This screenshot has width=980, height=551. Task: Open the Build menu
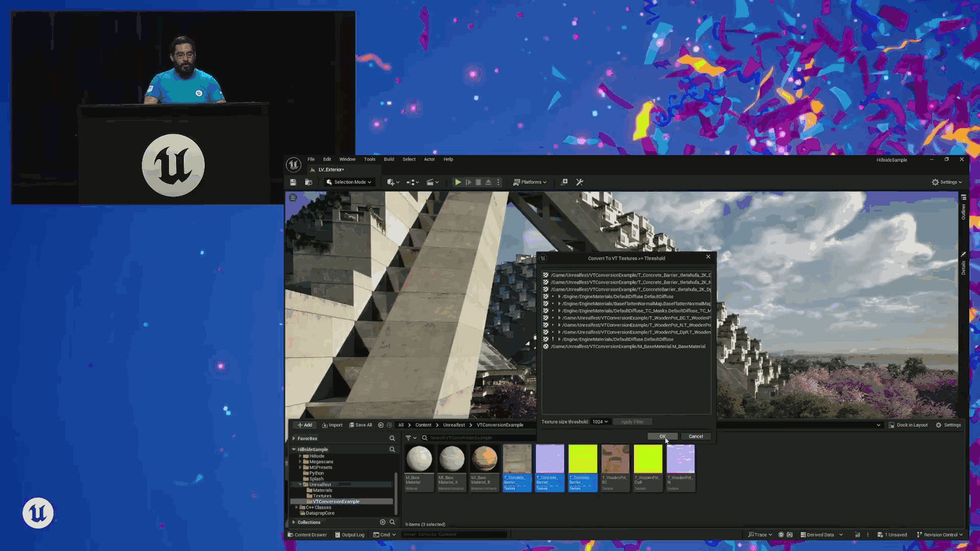389,159
